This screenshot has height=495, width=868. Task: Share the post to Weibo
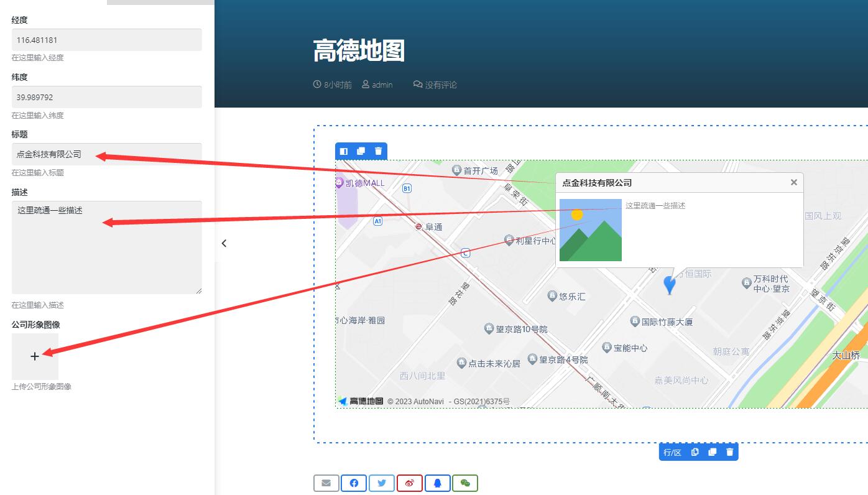410,483
